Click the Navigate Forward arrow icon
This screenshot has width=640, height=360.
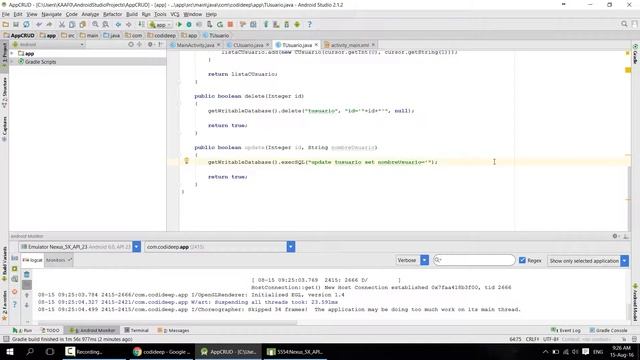[128, 24]
